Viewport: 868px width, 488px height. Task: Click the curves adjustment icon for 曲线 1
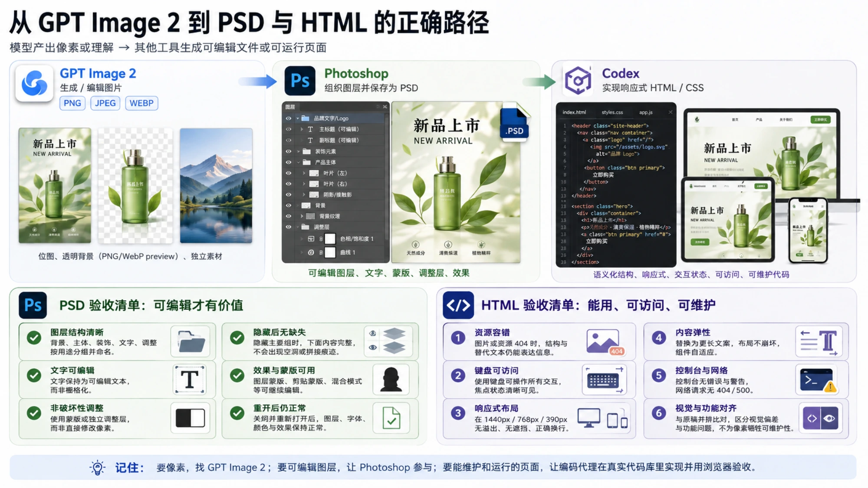click(311, 252)
